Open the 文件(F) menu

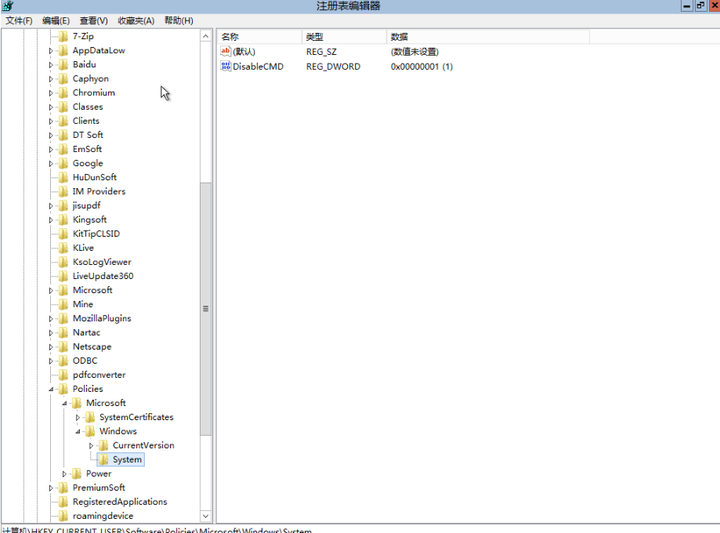pyautogui.click(x=19, y=21)
